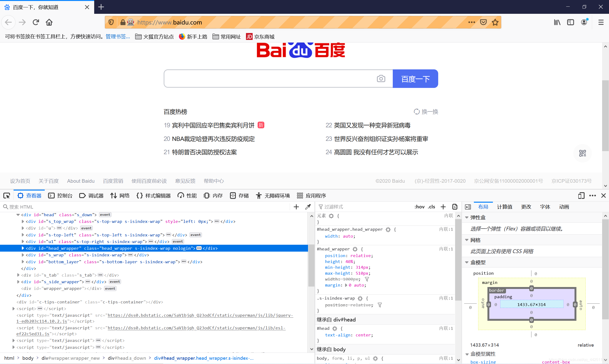Highlight elements matching .s-isindex-wrap selector
This screenshot has height=364, width=609.
pyautogui.click(x=360, y=298)
